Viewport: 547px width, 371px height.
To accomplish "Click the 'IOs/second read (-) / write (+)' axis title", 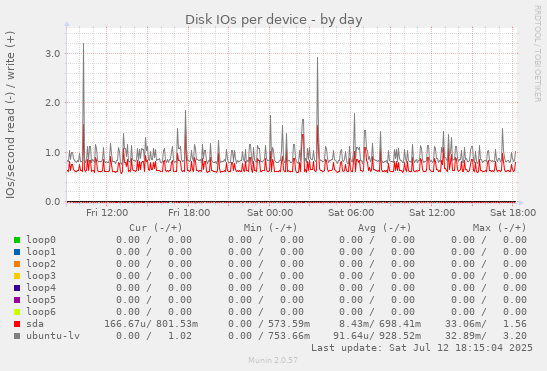I will pos(10,115).
